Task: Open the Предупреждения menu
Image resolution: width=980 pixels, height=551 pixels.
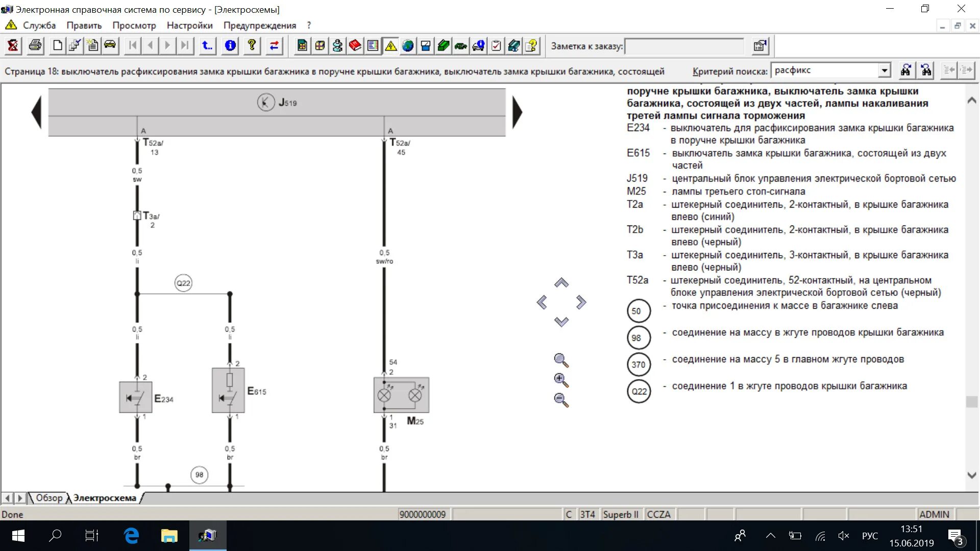Action: [x=259, y=26]
